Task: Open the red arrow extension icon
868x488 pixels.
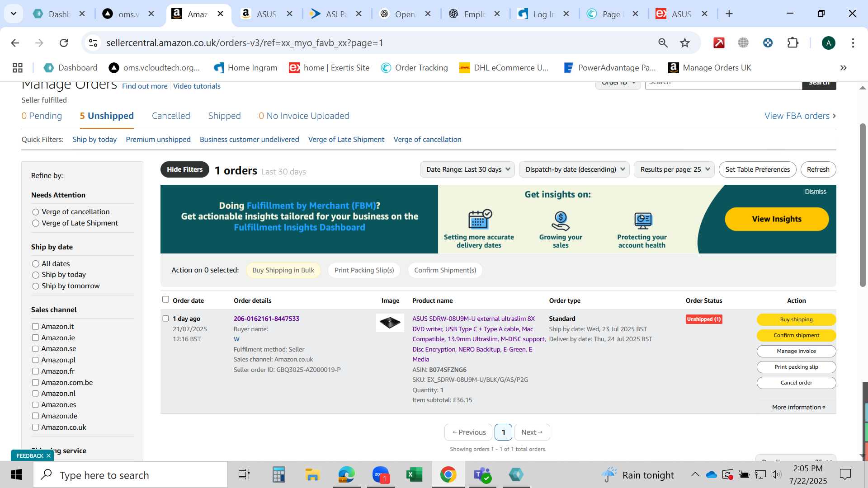Action: pos(719,43)
